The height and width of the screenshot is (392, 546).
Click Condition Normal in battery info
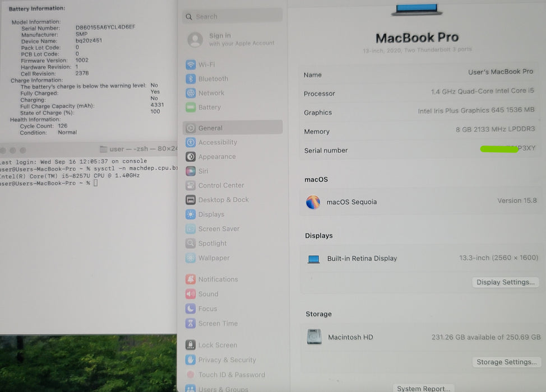(48, 133)
